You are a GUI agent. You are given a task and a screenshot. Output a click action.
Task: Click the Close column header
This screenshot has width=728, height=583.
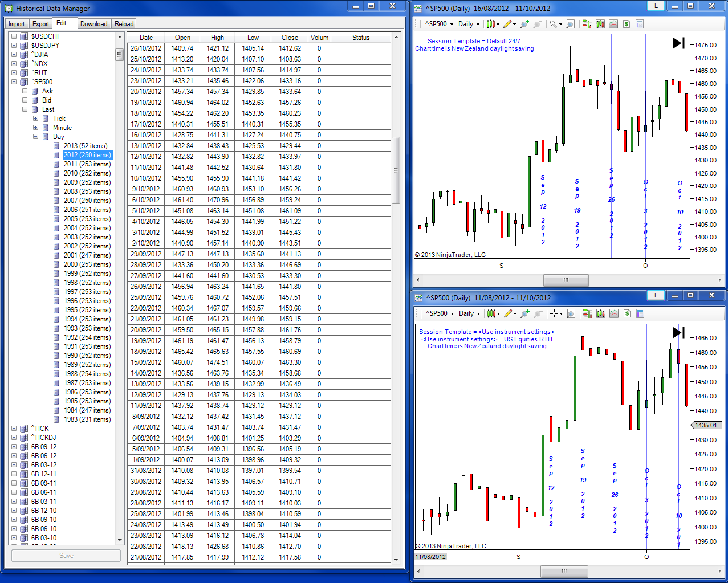click(290, 38)
